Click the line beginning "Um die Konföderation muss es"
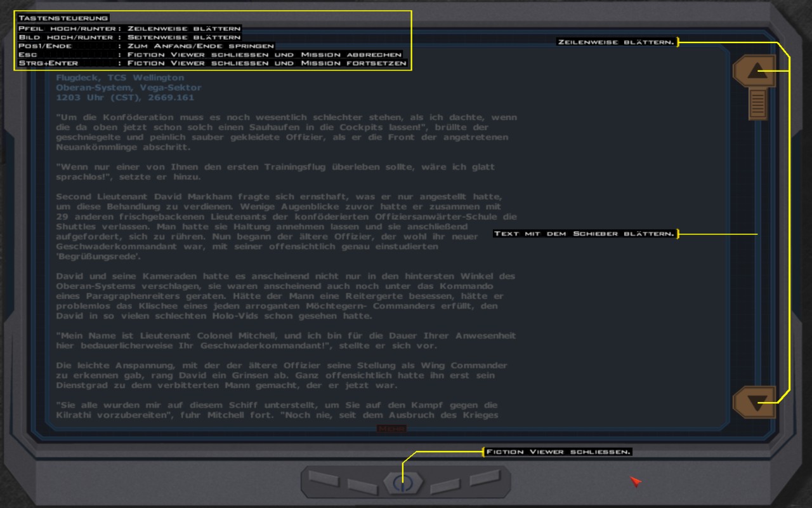812x508 pixels. (x=286, y=117)
